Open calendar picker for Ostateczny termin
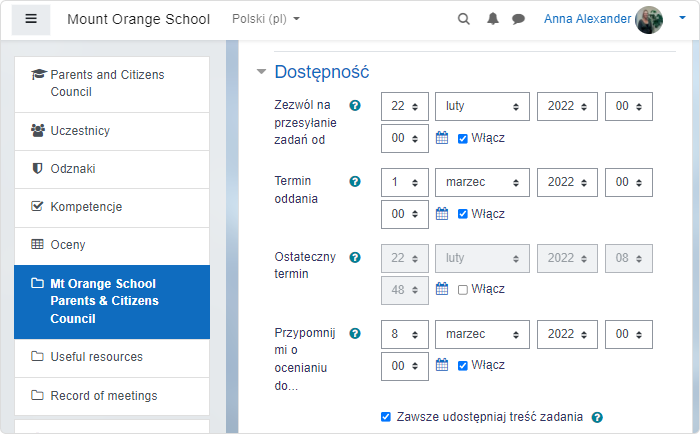Screen dimensions: 700x434 (442, 289)
